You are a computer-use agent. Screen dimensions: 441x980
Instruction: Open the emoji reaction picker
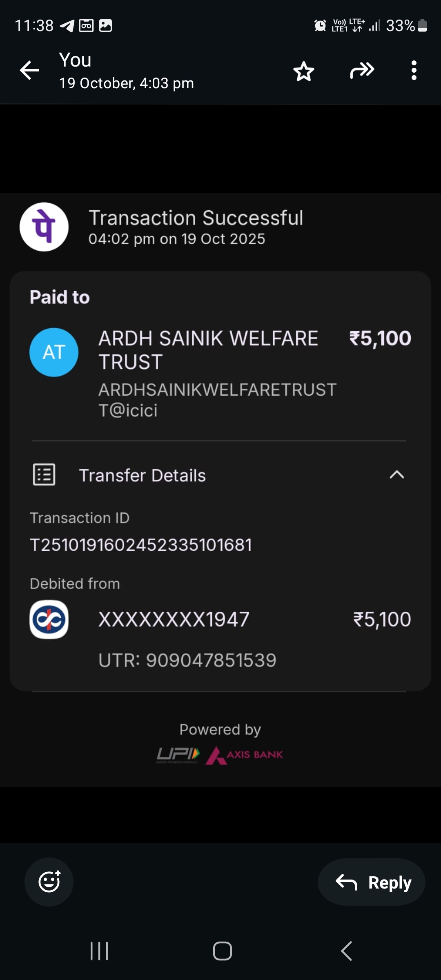[x=49, y=882]
